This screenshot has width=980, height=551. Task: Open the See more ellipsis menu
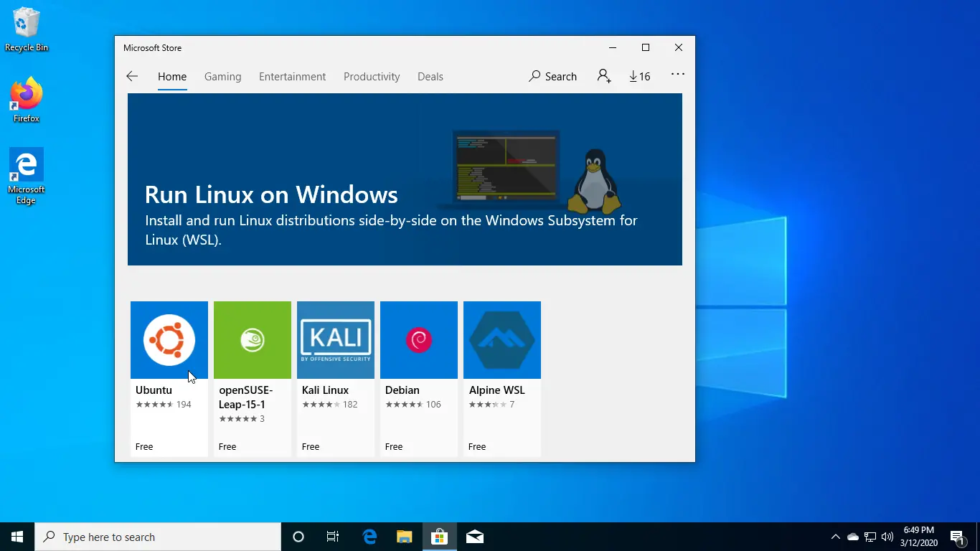pyautogui.click(x=677, y=75)
